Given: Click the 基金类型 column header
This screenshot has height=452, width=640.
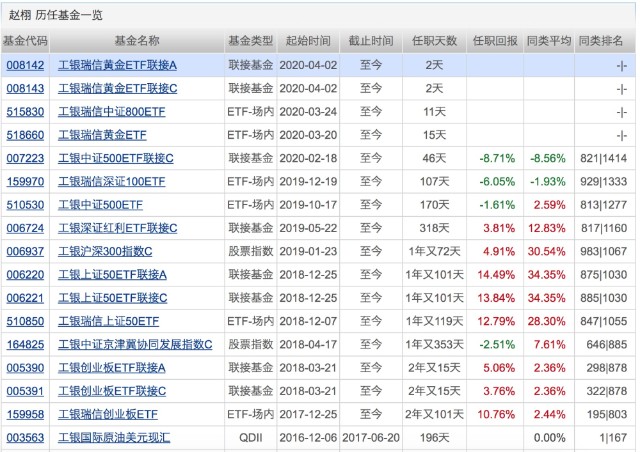Looking at the screenshot, I should click(251, 41).
